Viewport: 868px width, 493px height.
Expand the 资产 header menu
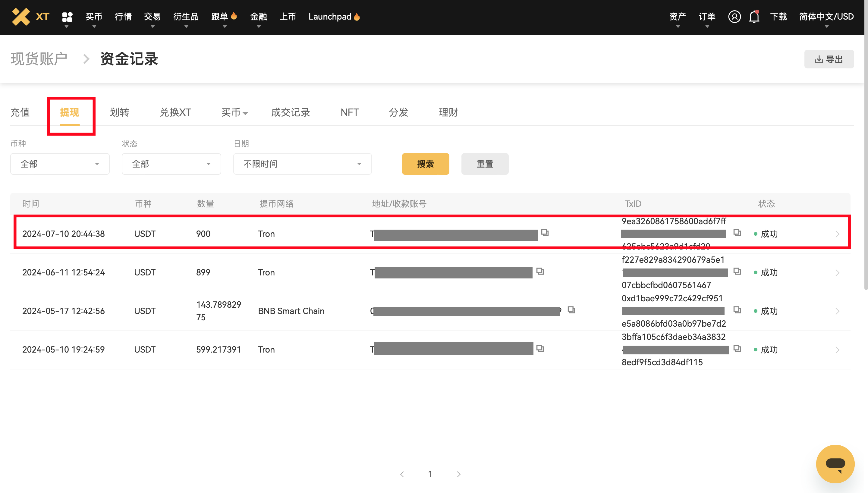(678, 17)
